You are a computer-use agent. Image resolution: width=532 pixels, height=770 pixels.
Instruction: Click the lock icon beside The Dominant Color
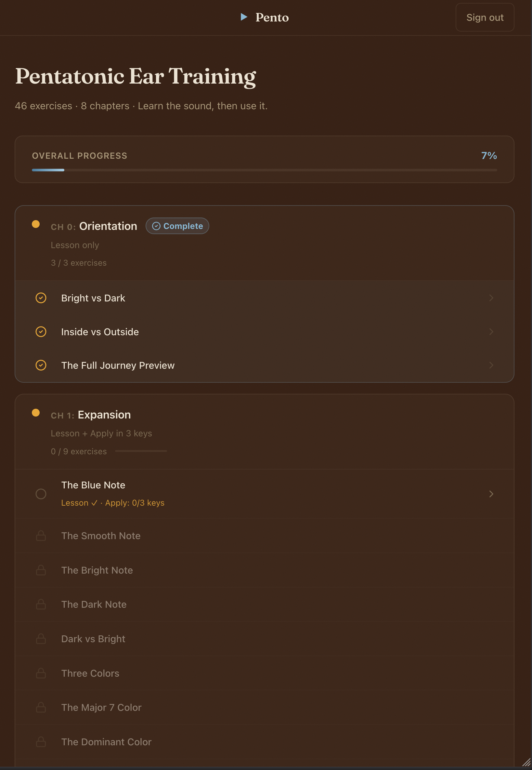(x=41, y=742)
